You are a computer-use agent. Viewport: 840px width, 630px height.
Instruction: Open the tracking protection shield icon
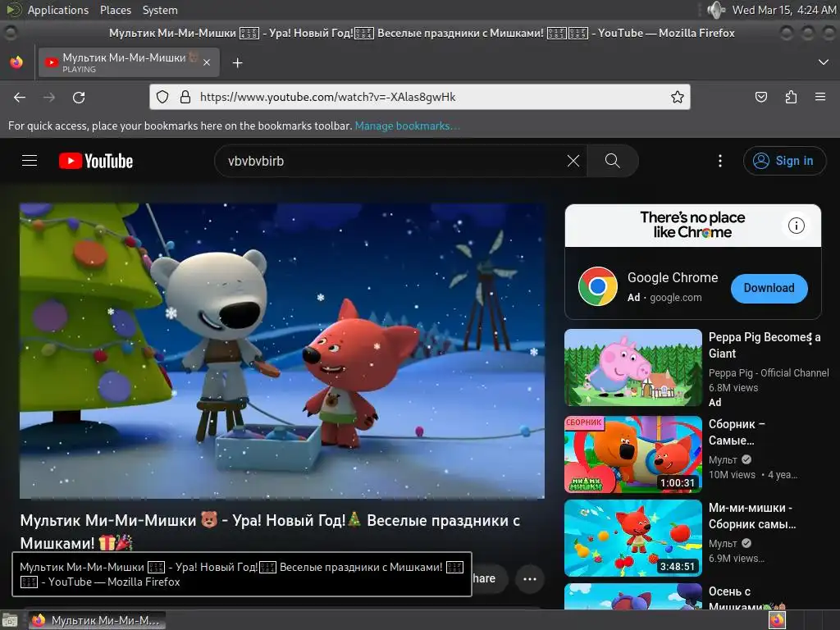(x=162, y=97)
